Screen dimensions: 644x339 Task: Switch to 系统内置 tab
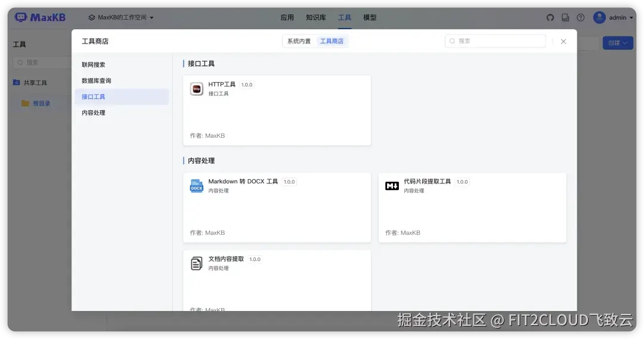click(x=299, y=41)
